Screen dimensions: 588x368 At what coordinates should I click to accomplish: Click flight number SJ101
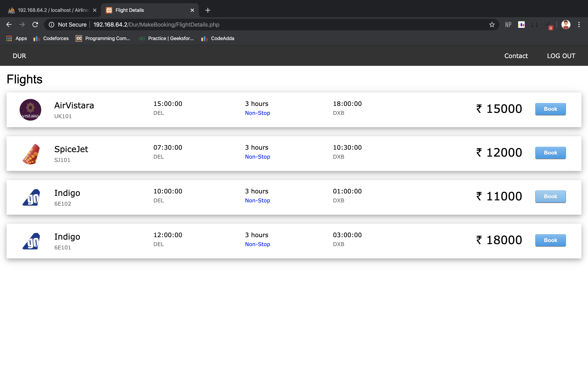[x=62, y=160]
